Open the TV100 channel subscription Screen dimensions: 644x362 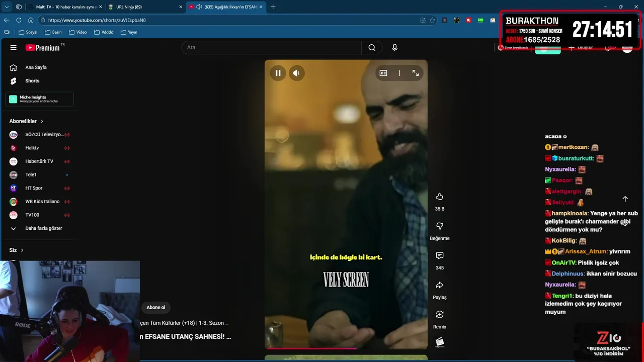(x=40, y=215)
